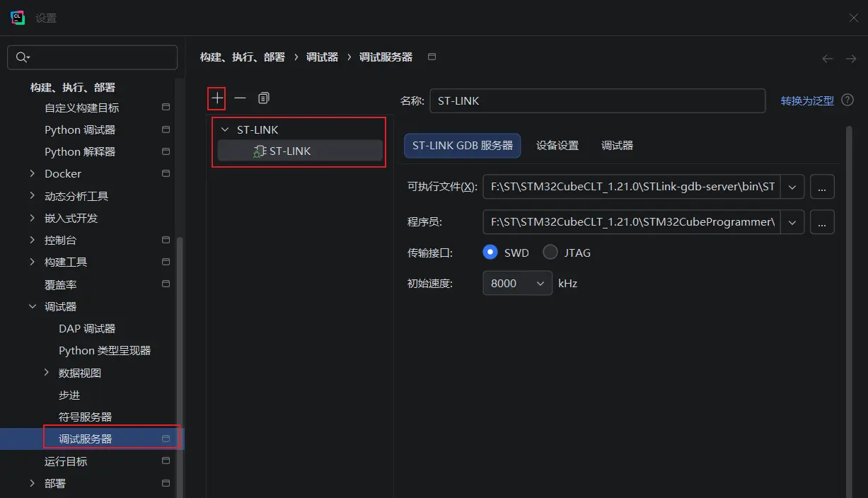Click 转换为泛型 link
The width and height of the screenshot is (868, 498).
coord(807,100)
